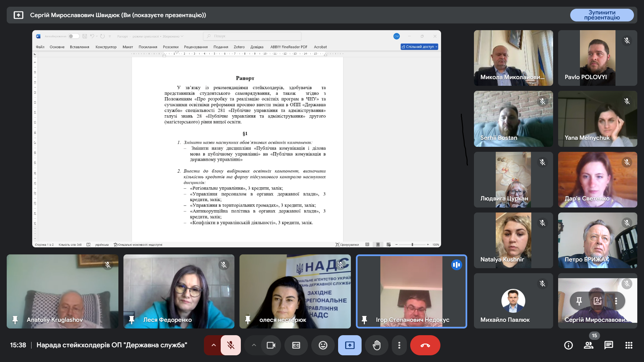Image resolution: width=644 pixels, height=362 pixels.
Task: Toggle the camera button in Meet
Action: (271, 345)
